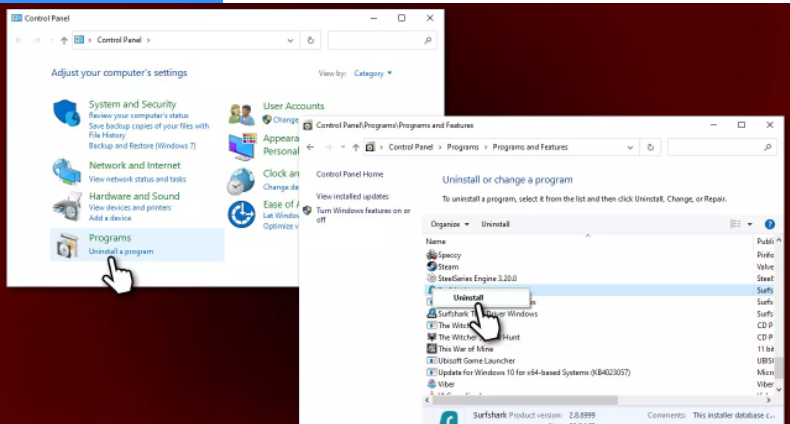
Task: Click Control Panel breadcrumb in back window
Action: click(x=119, y=40)
